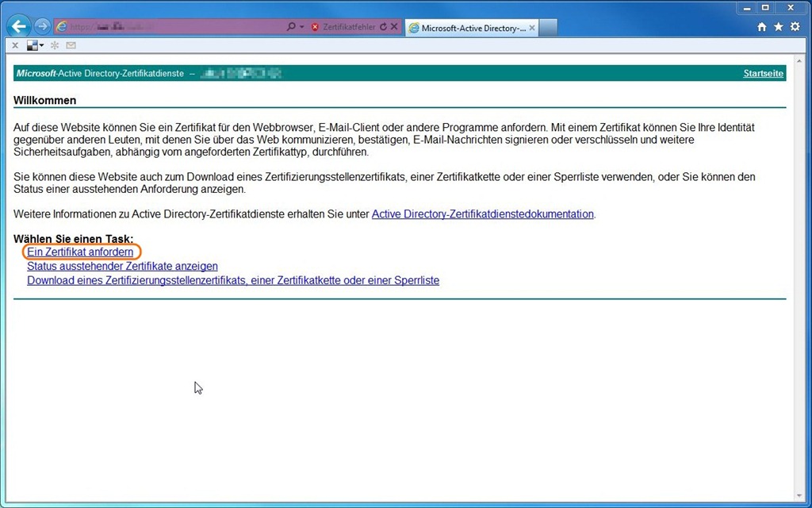Open the Home page via house icon
This screenshot has height=508, width=812.
click(762, 27)
